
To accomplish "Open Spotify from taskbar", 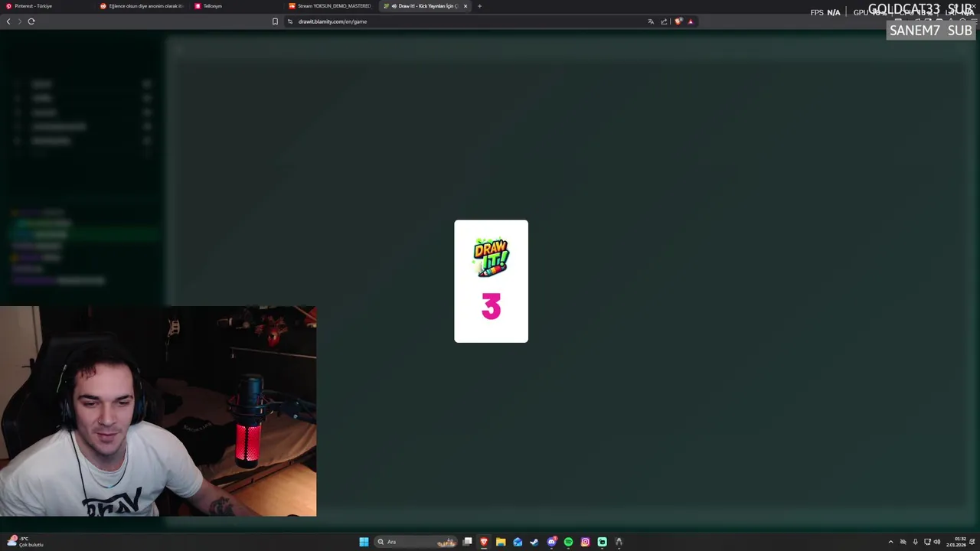I will point(568,542).
